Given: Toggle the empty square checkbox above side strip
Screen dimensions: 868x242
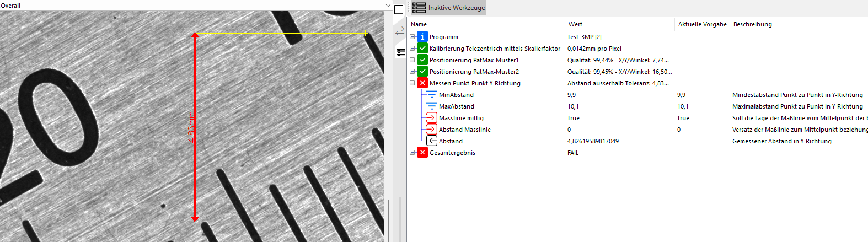Looking at the screenshot, I should click(399, 9).
